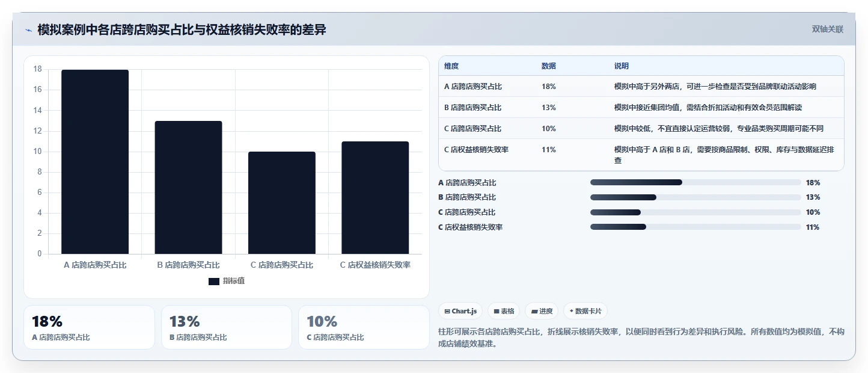Open the 10% C 店 data card
868x373 pixels.
coord(364,327)
